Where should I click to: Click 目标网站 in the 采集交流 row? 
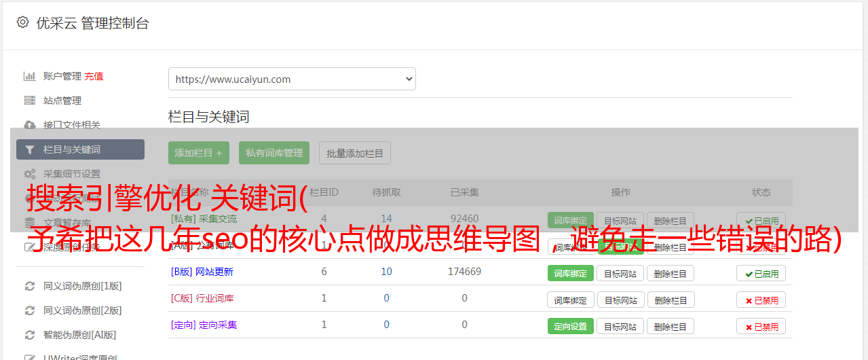click(620, 220)
